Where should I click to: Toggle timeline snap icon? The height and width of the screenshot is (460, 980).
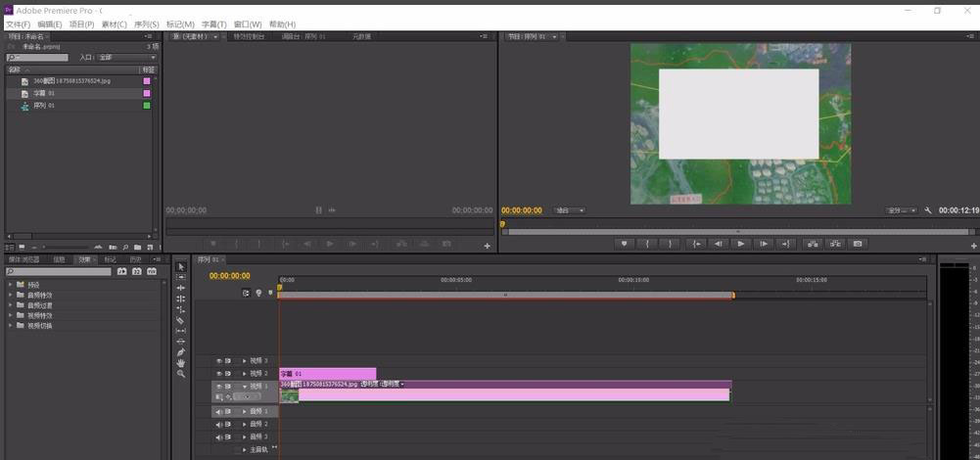pyautogui.click(x=247, y=293)
